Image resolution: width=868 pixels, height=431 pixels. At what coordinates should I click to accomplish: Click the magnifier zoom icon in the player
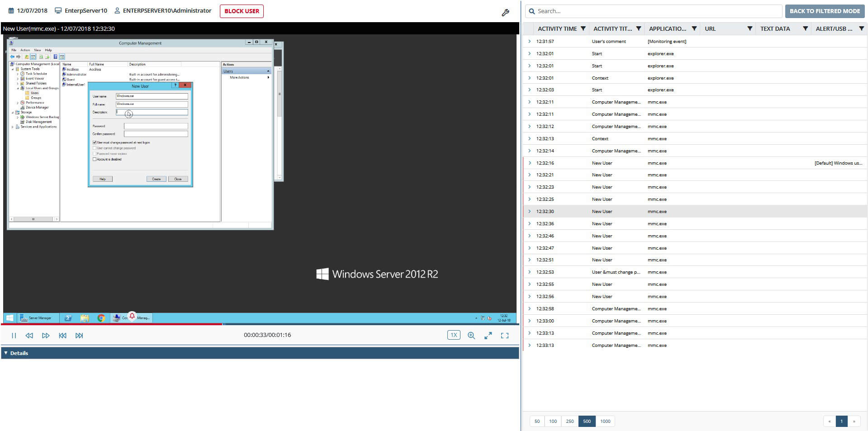pyautogui.click(x=471, y=336)
